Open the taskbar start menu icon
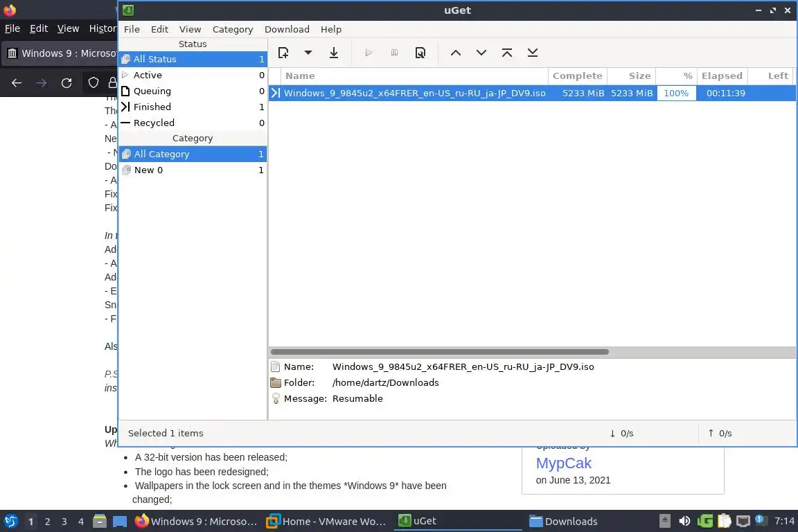Screen dimensions: 798x532 point(10,522)
